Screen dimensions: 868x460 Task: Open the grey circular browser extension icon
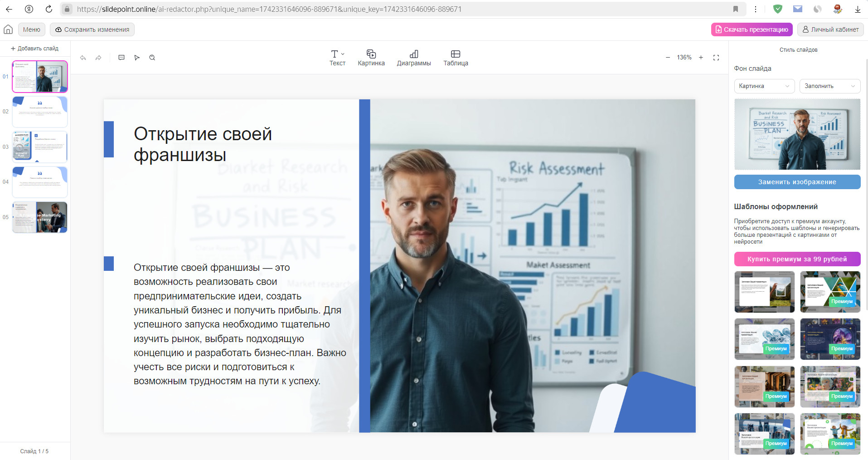(x=818, y=9)
